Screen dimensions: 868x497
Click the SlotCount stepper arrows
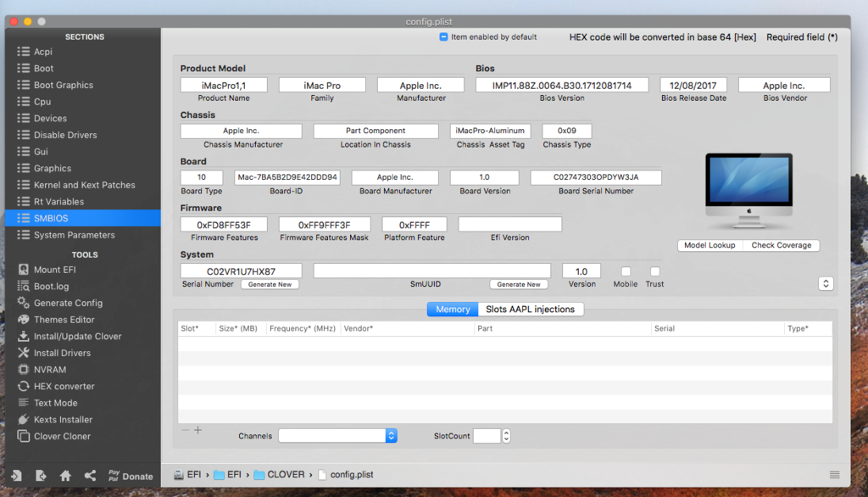tap(506, 436)
